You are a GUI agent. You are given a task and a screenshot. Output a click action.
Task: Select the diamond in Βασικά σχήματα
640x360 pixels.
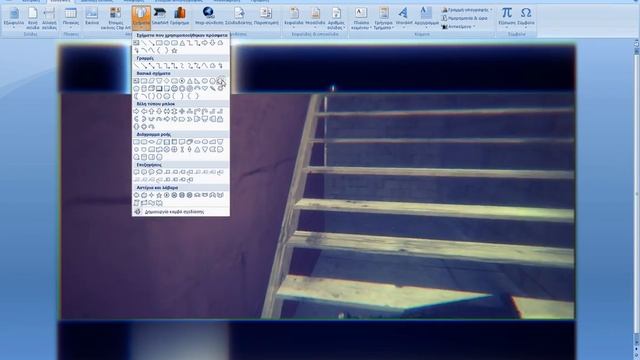[x=167, y=81]
